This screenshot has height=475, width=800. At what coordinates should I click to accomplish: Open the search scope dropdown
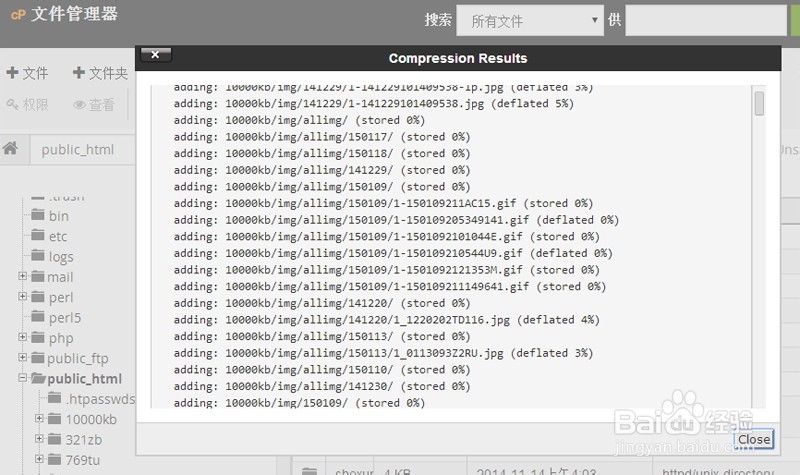[530, 21]
